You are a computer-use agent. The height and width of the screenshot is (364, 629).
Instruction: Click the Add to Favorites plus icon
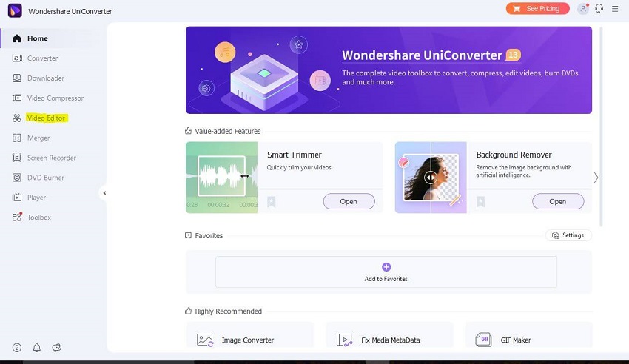(386, 267)
